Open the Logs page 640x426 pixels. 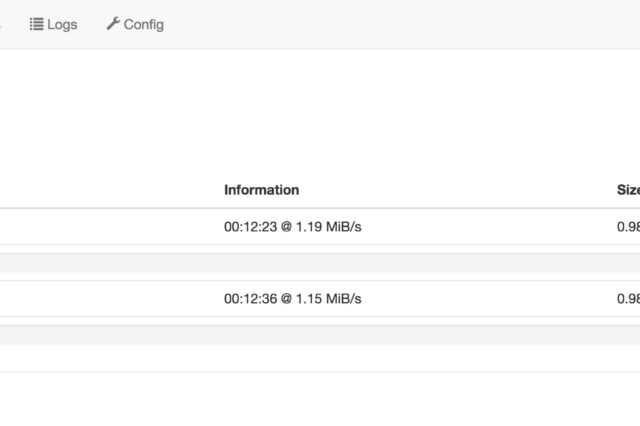click(61, 24)
